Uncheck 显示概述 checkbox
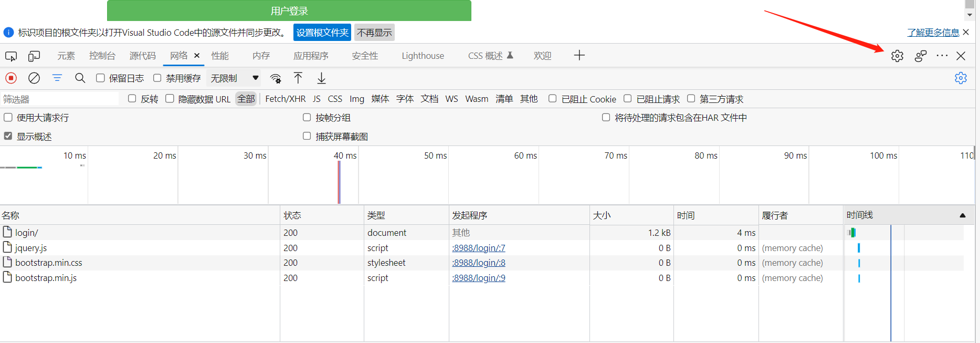 8,136
